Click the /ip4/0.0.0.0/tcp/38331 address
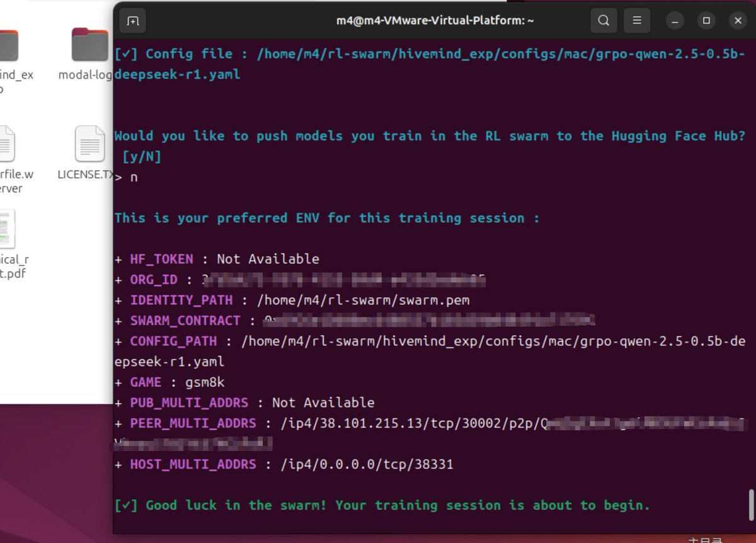 click(367, 464)
